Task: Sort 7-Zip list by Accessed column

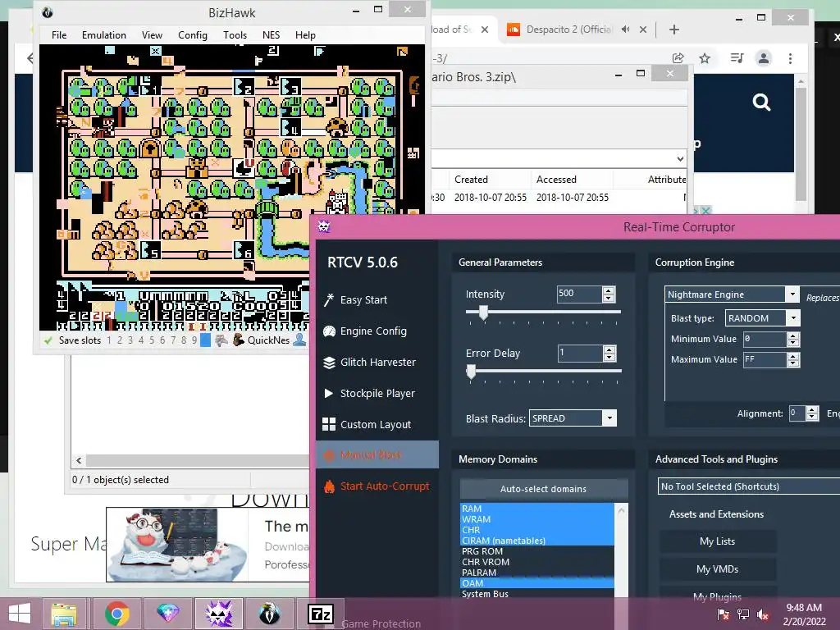Action: tap(556, 180)
